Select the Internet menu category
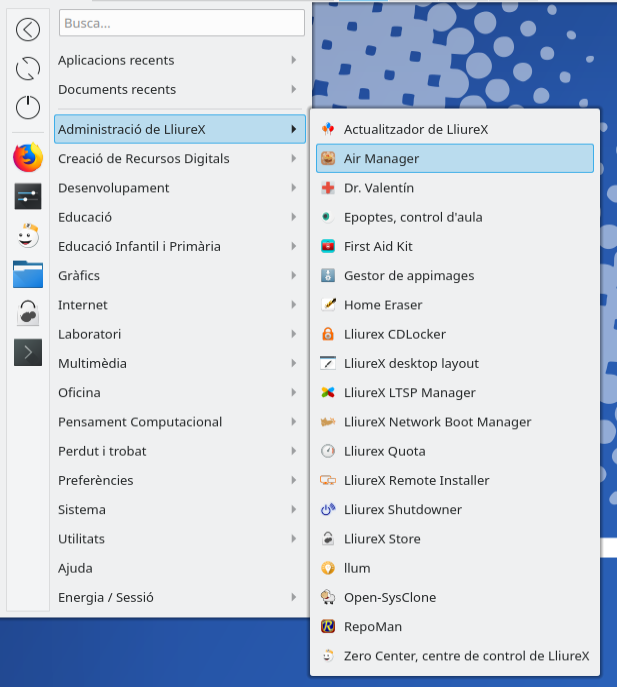 pos(83,305)
